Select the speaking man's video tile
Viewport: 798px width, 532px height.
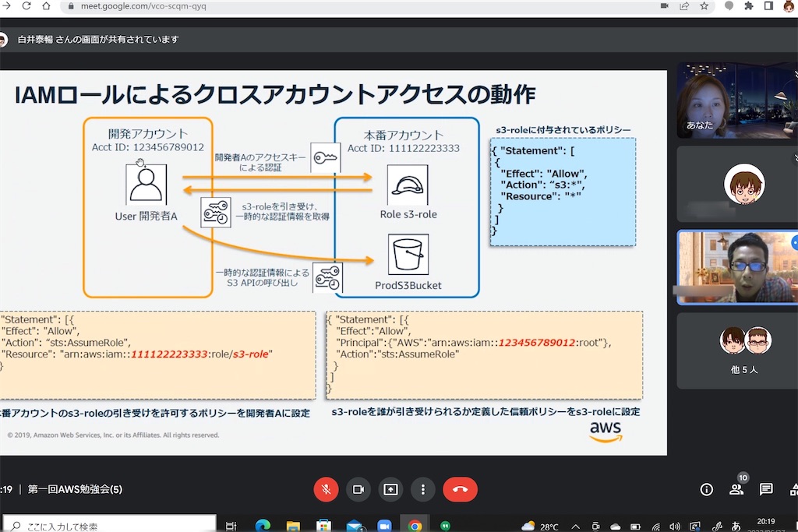(737, 267)
